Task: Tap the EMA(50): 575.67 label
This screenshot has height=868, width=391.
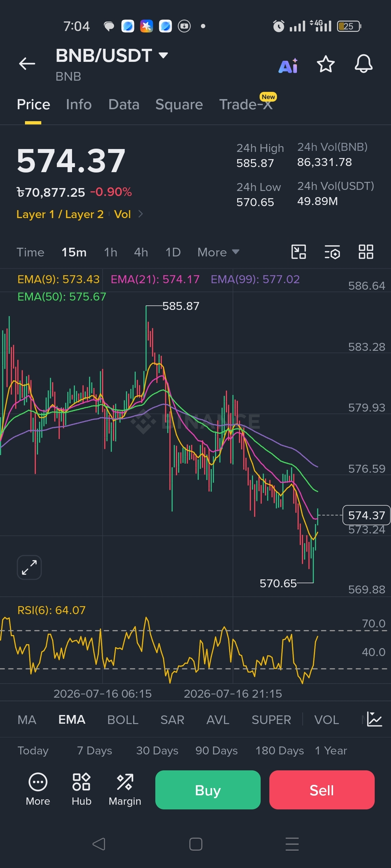Action: coord(62,297)
